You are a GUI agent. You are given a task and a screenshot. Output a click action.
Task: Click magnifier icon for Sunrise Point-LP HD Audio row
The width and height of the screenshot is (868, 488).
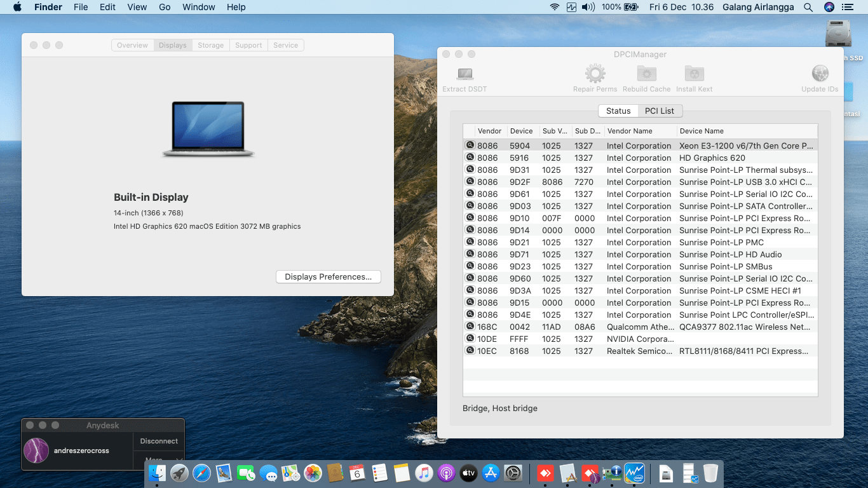click(470, 254)
